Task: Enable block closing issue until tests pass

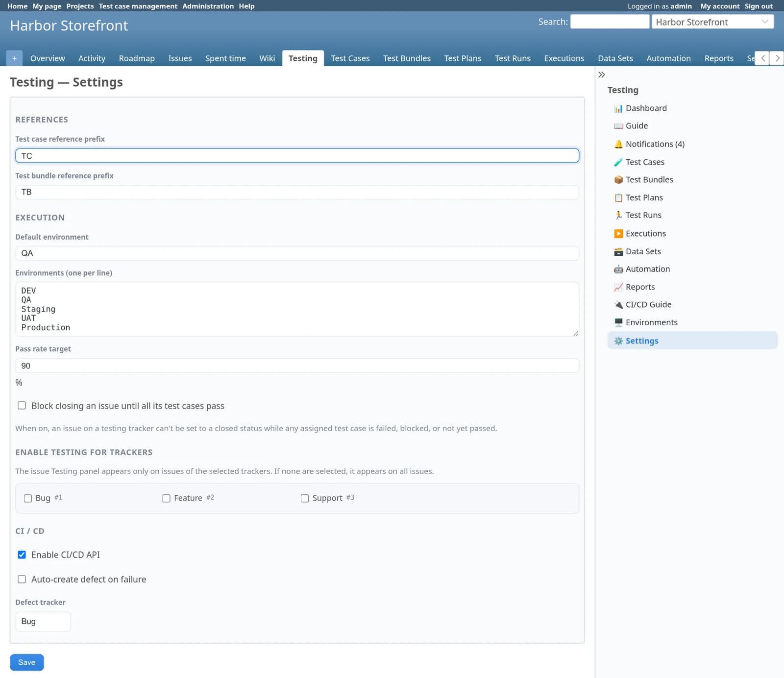Action: pos(22,406)
